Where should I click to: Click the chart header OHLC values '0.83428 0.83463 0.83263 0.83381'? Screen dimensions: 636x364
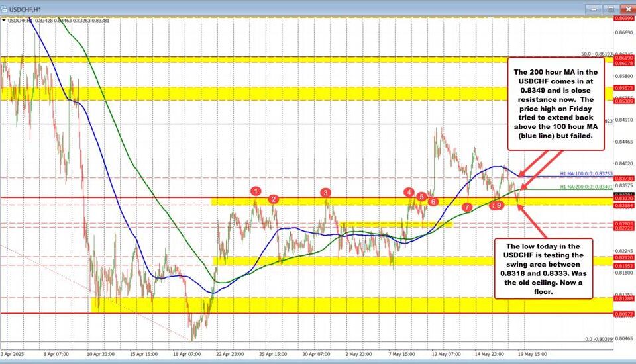72,20
